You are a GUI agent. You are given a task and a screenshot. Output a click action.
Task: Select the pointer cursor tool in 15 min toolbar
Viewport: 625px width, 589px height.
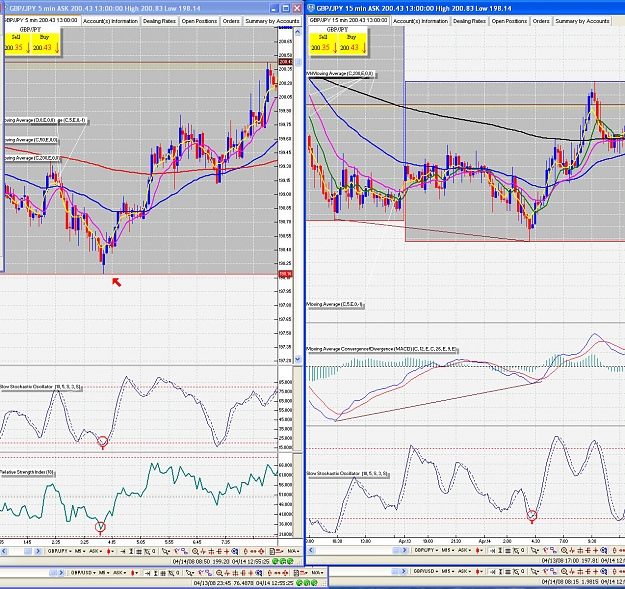click(x=534, y=550)
